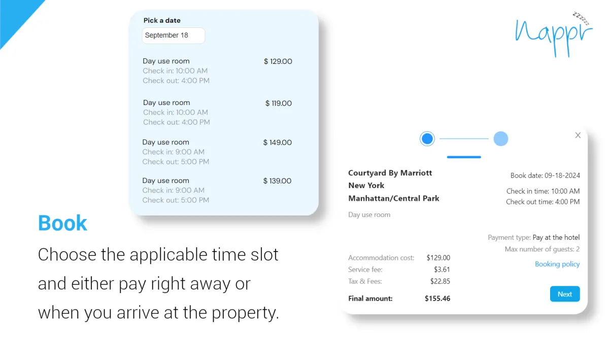
Task: Click the Pay at the hotel payment type
Action: pos(556,237)
